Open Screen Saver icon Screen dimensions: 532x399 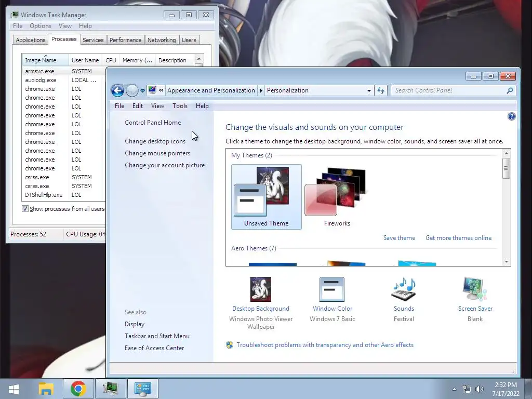[x=475, y=289]
